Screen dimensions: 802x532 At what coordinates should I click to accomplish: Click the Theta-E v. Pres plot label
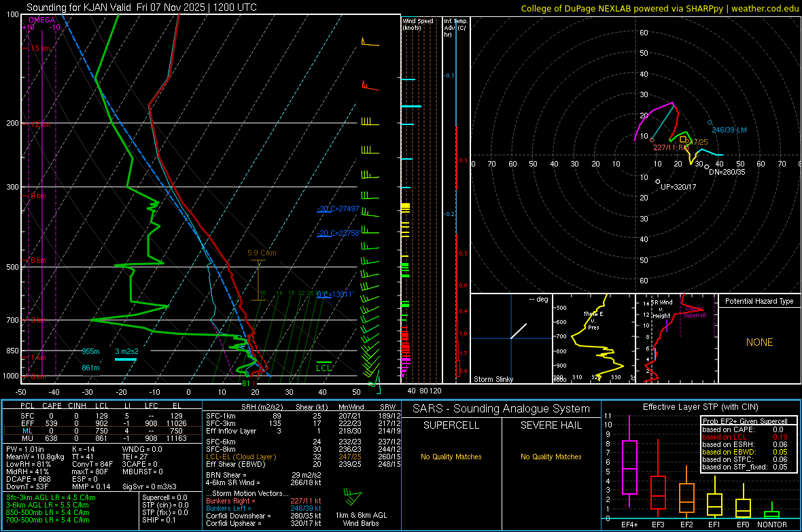tap(593, 320)
